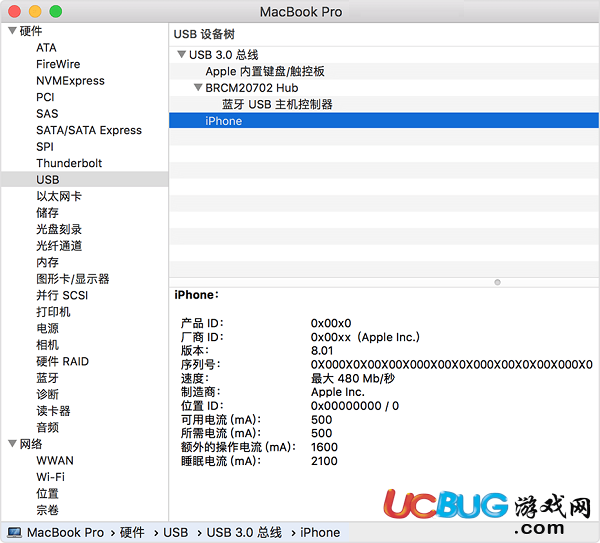Select PCI in the sidebar

45,97
